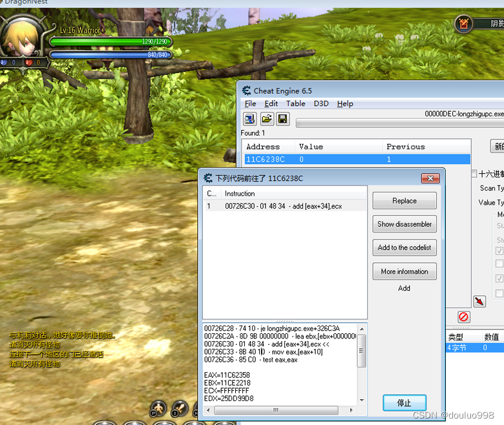This screenshot has height=425, width=504.
Task: Click the Add to the codelist button
Action: click(x=404, y=247)
